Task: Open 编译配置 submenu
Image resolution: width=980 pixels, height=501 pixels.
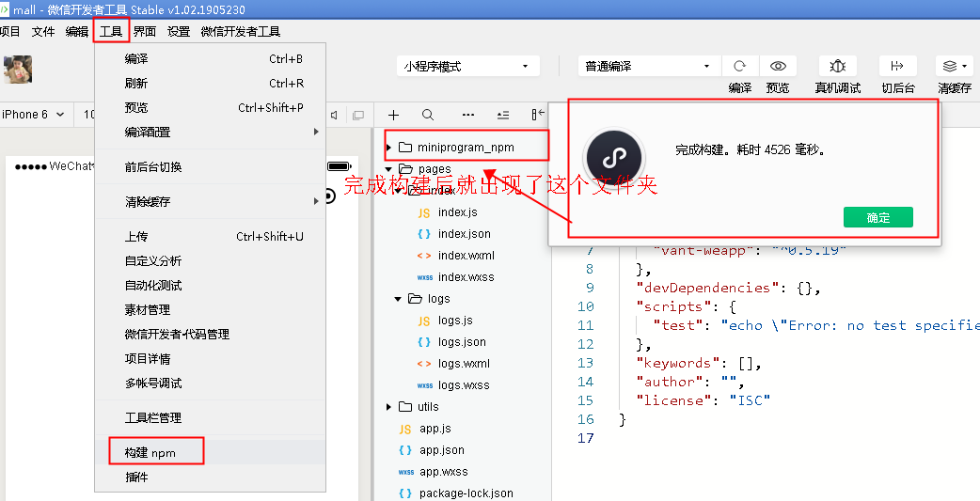Action: (211, 132)
